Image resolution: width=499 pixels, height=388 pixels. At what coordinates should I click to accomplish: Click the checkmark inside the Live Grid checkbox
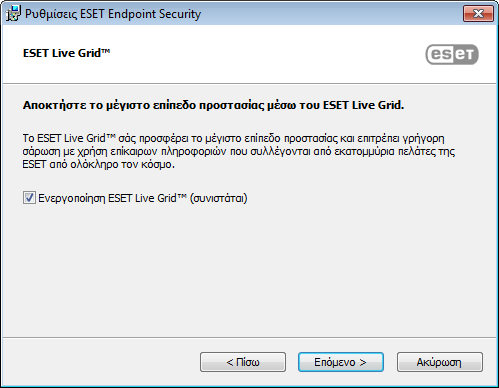coord(29,197)
